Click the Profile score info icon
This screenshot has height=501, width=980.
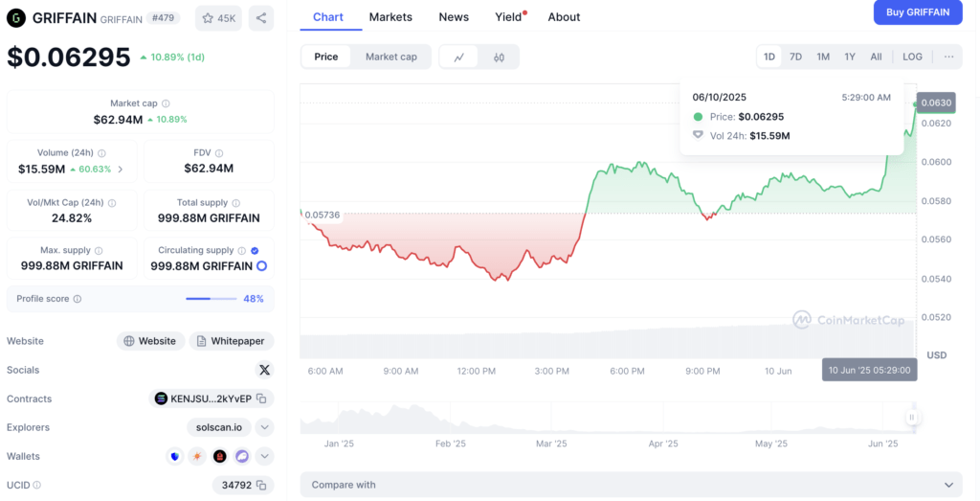78,299
